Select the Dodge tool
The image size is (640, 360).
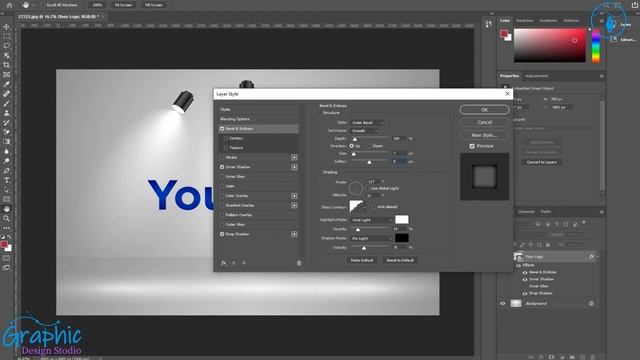coord(7,161)
